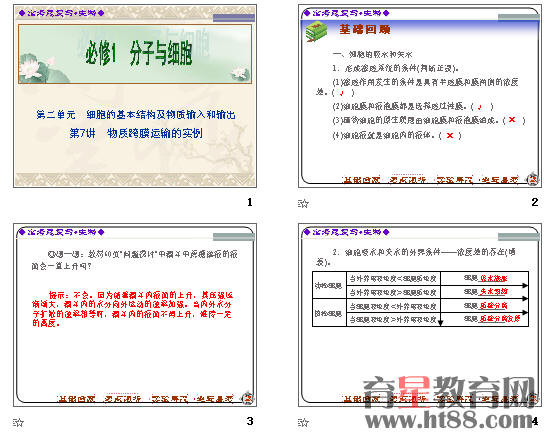Select the slide 3 question thumbnail
Viewport: 550px width, 432px height.
tap(135, 315)
